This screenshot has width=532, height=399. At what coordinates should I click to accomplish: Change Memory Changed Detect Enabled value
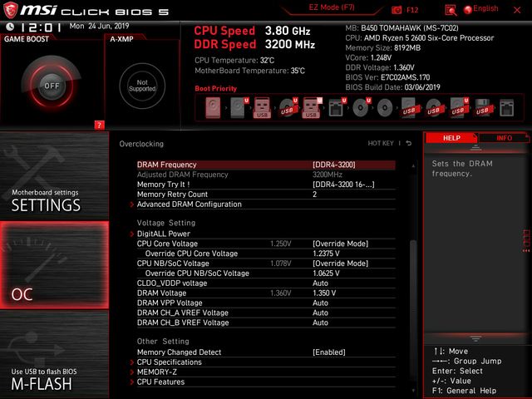pos(329,352)
